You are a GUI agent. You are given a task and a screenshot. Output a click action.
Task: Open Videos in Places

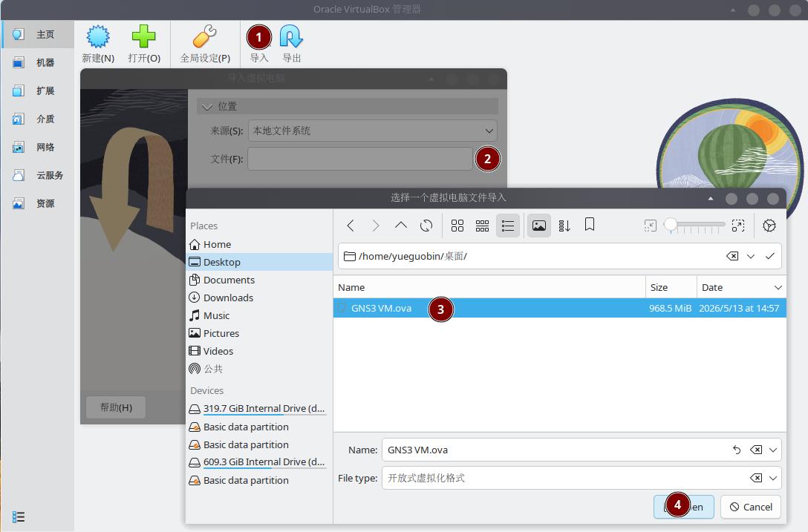(260, 351)
